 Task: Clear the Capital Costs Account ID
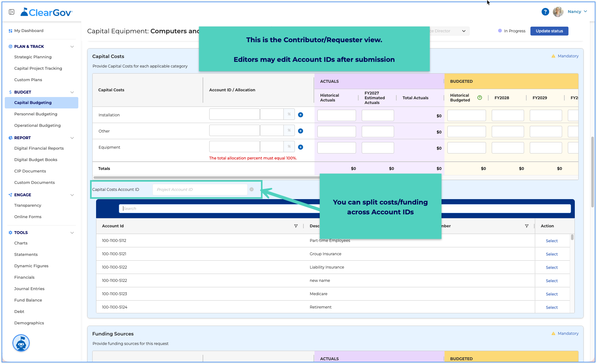(x=251, y=190)
